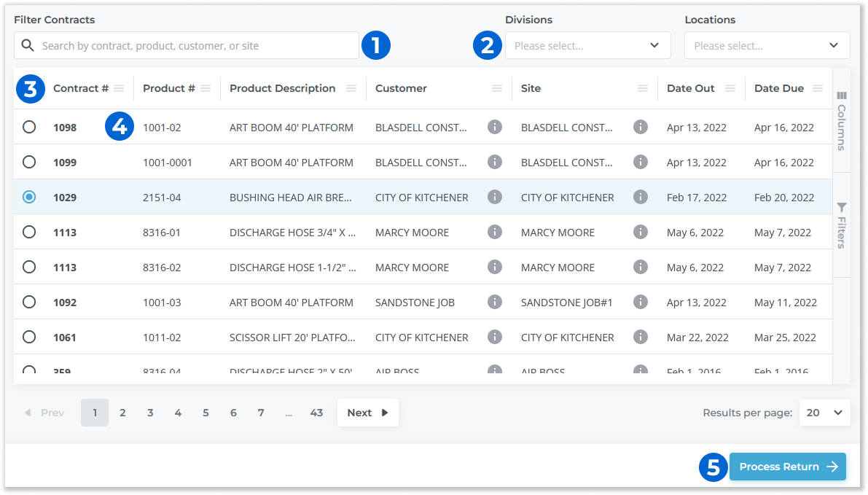868x495 pixels.
Task: Sort by Customer header
Action: (x=401, y=89)
